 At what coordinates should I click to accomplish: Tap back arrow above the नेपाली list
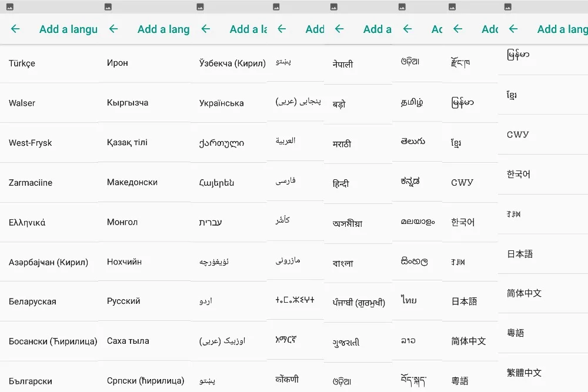pos(339,29)
